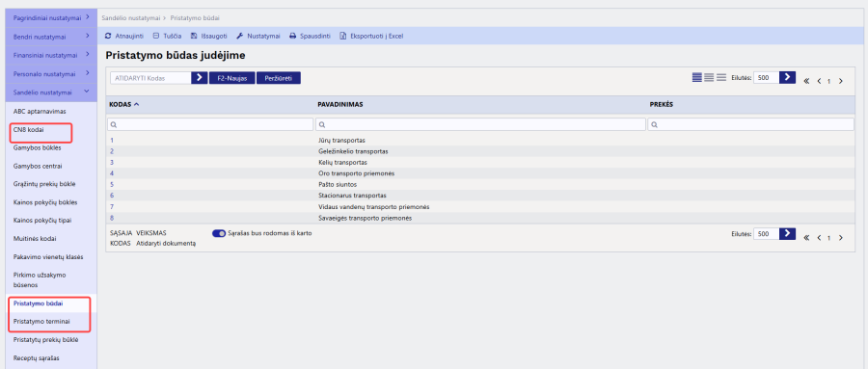Open code 3 Kelių transportas link
Viewport: 868px width, 369px height.
(x=112, y=162)
